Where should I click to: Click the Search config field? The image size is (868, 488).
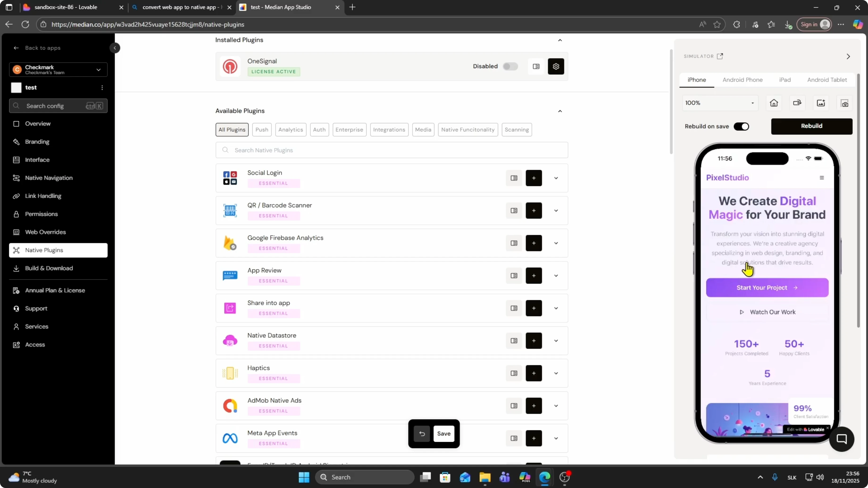pyautogui.click(x=58, y=106)
